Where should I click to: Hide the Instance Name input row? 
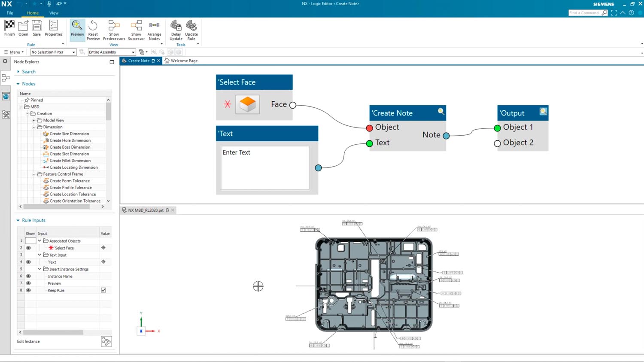(x=28, y=276)
